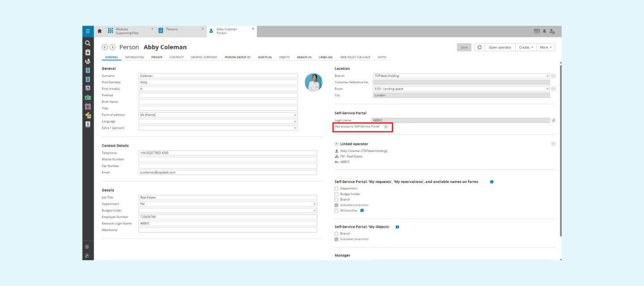644x286 pixels.
Task: Toggle Has access to Self-Service Portal checkbox
Action: click(x=386, y=127)
